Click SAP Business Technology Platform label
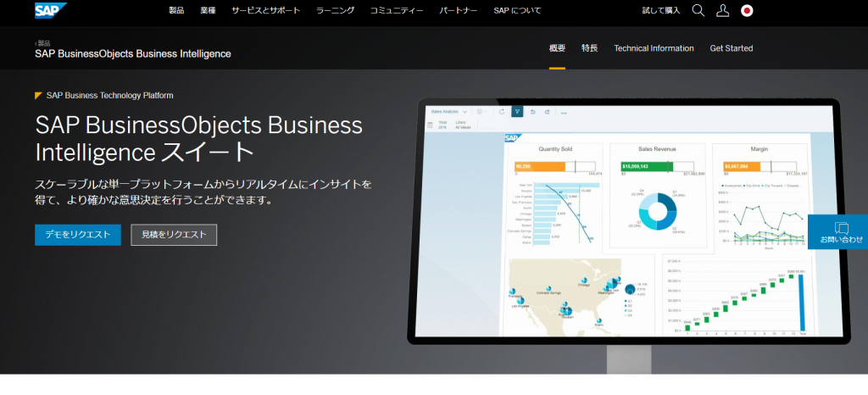Screen dimensions: 868x395 [109, 95]
